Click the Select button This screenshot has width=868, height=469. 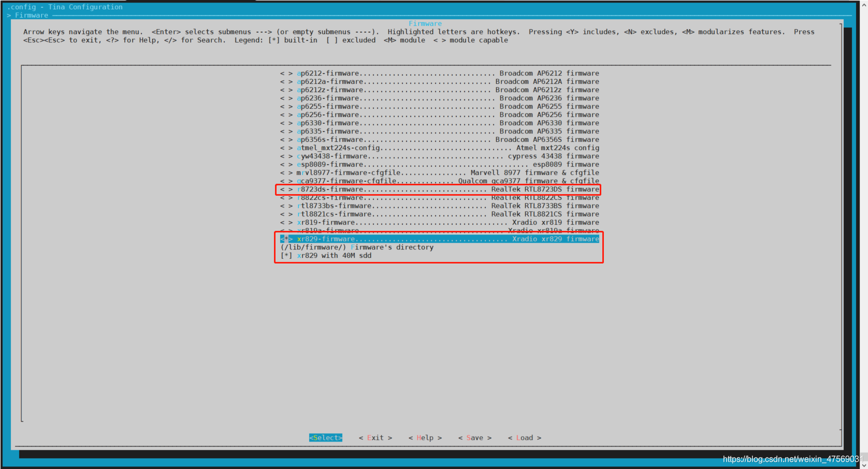coord(326,438)
